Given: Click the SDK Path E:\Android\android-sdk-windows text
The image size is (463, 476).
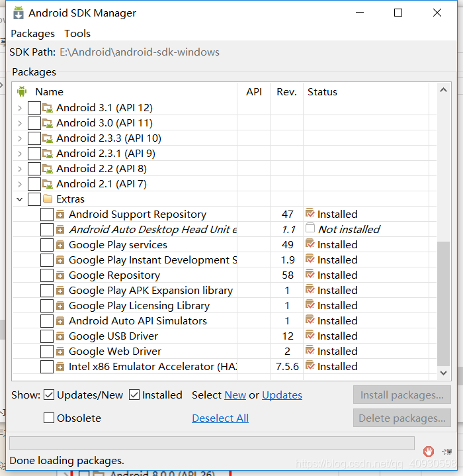Looking at the screenshot, I should pyautogui.click(x=140, y=52).
